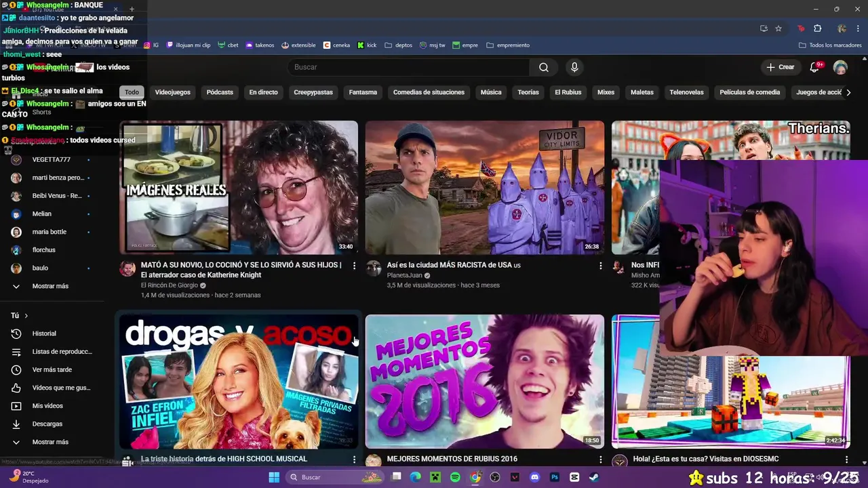This screenshot has height=488, width=868.
Task: Open the IG bookmark
Action: tap(151, 45)
